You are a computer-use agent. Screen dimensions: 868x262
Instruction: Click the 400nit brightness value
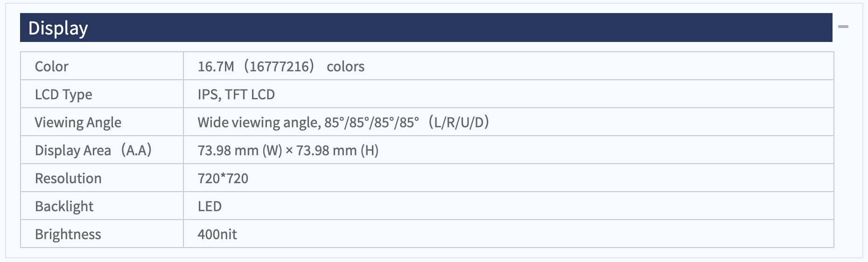[217, 234]
